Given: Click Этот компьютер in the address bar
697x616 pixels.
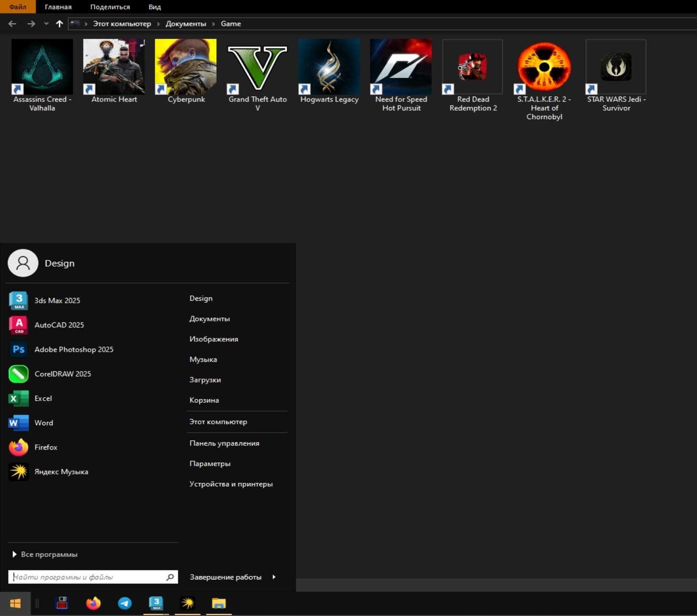Looking at the screenshot, I should pos(122,24).
